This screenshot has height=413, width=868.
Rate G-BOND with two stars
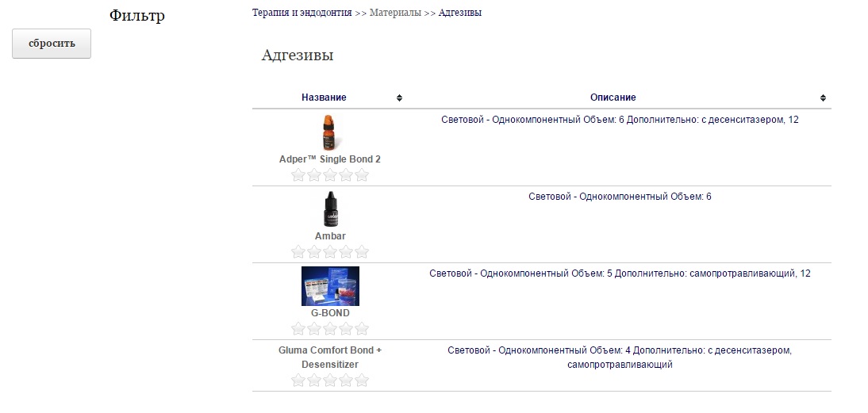tap(314, 329)
